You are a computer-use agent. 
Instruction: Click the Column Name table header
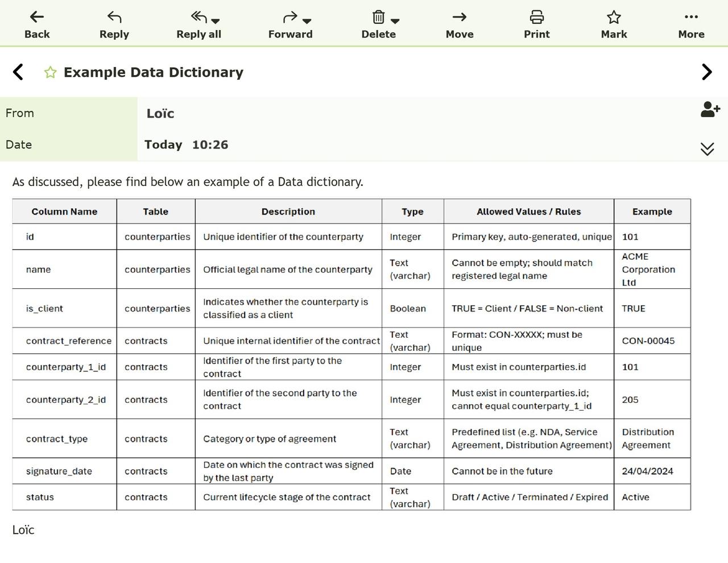pos(64,212)
